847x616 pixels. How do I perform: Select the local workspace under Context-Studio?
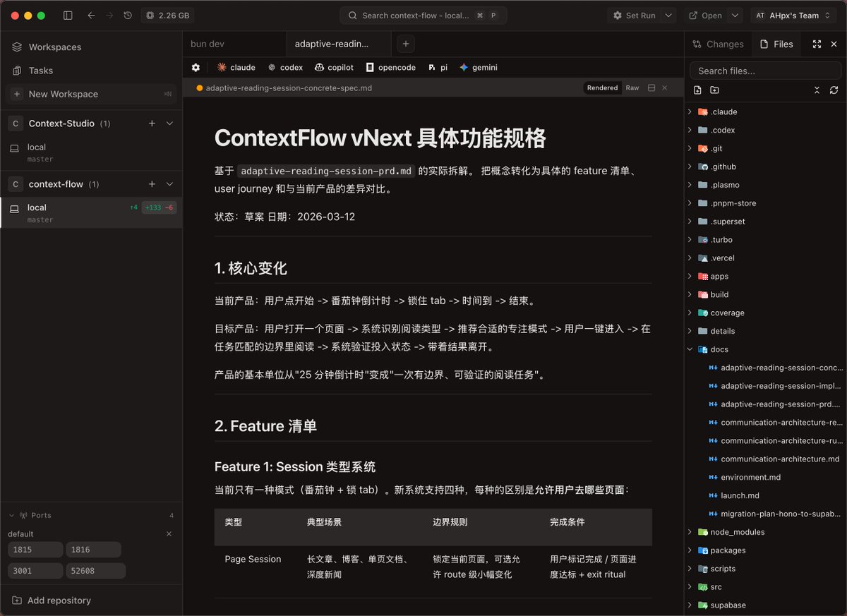(91, 152)
